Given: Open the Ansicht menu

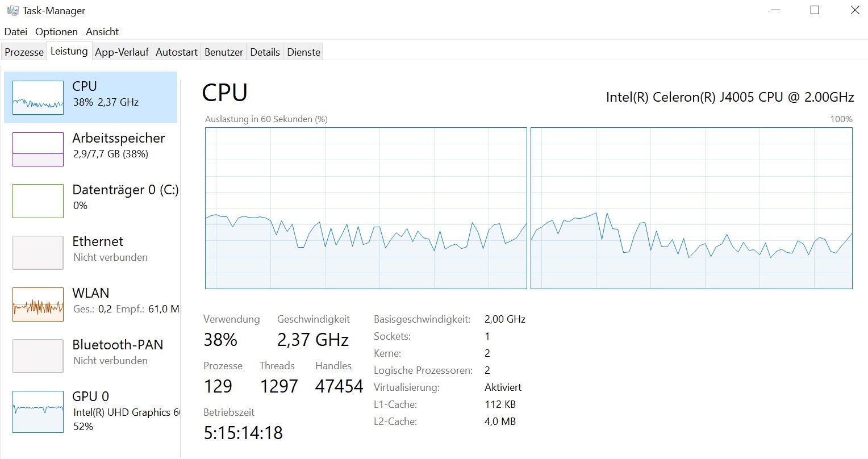Looking at the screenshot, I should pyautogui.click(x=102, y=32).
